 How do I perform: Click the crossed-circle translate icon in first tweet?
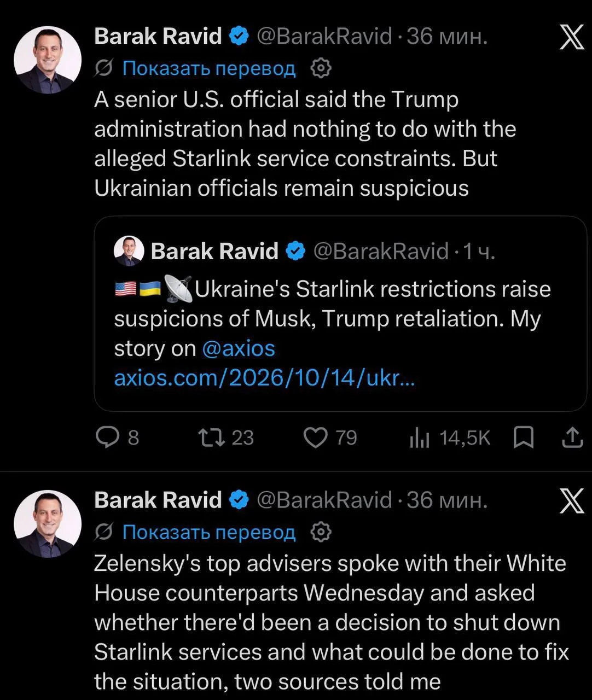(x=103, y=68)
